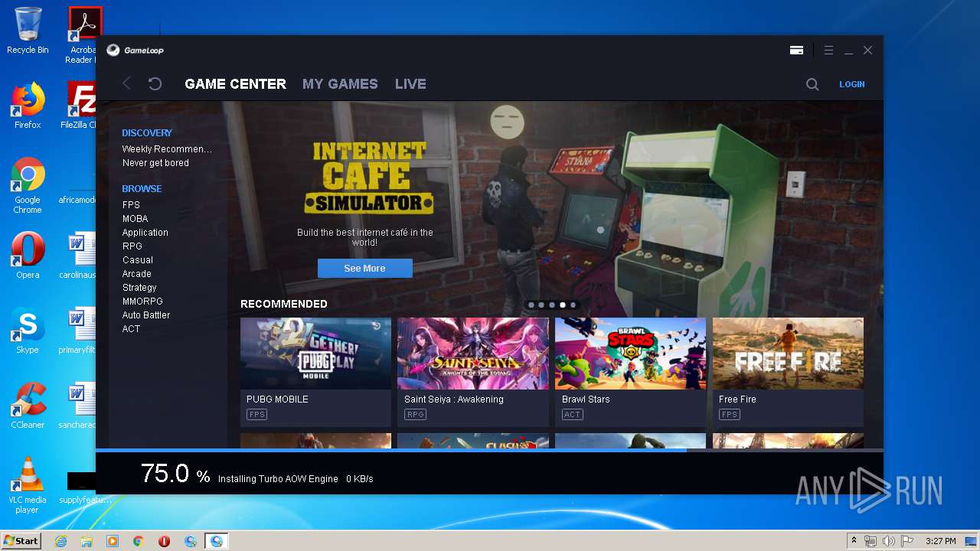Viewport: 980px width, 551px height.
Task: Open the Opera desktop shortcut
Action: 28,256
